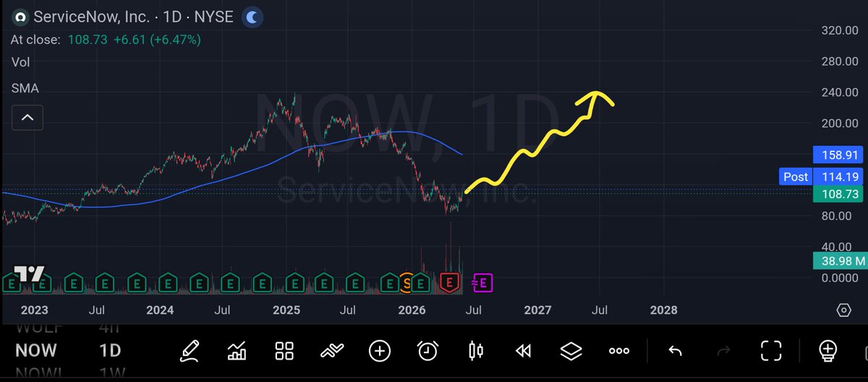Tap the moon after-hours session icon
Screen dimensions: 868x382
(x=252, y=16)
